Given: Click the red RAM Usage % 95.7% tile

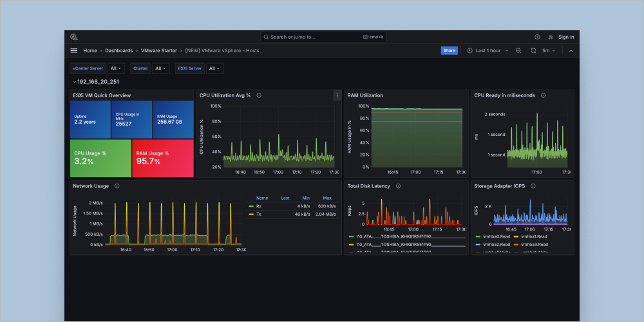Looking at the screenshot, I should 163,158.
